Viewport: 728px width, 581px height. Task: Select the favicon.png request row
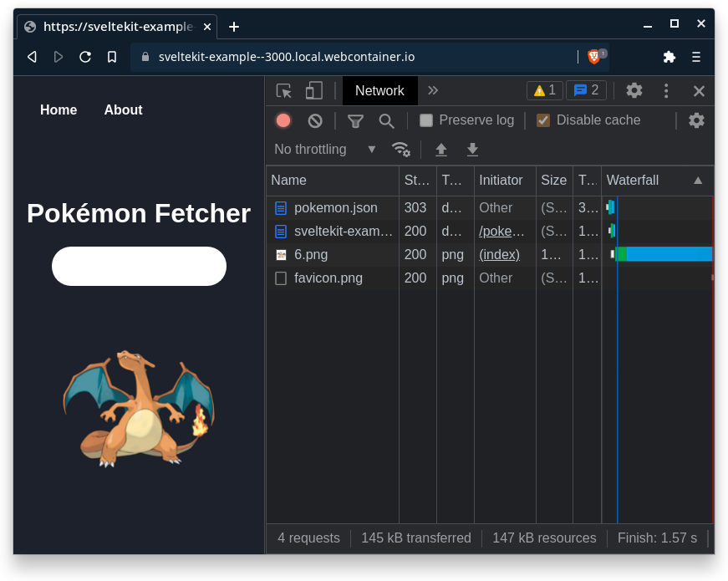(490, 278)
